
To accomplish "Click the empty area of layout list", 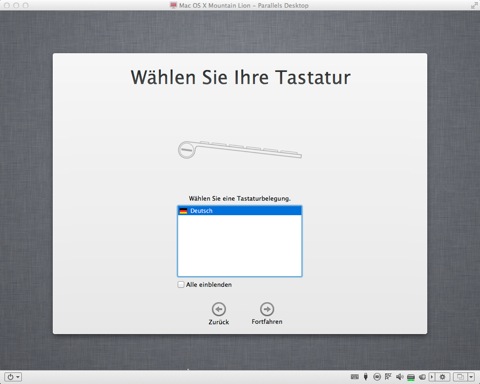I will [x=240, y=245].
